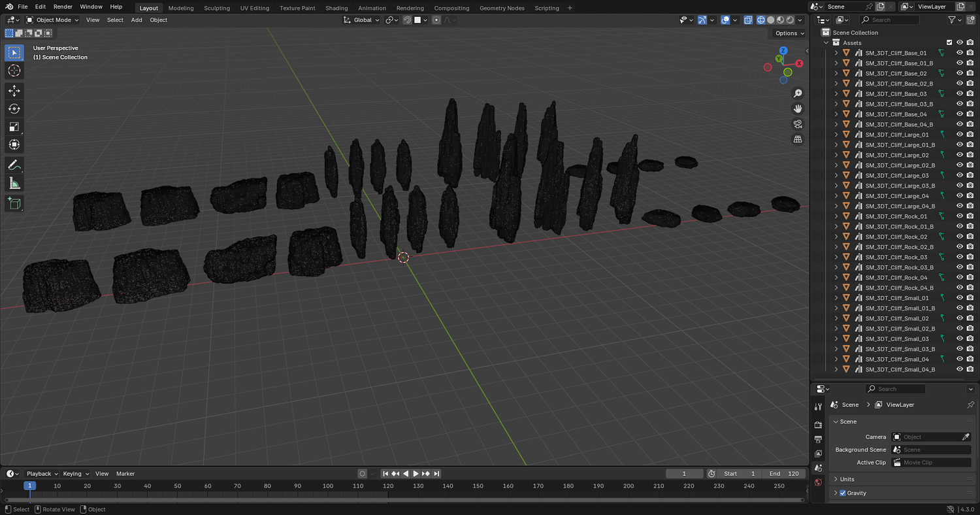Click the camera eyedropper icon
980x515 pixels.
966,437
